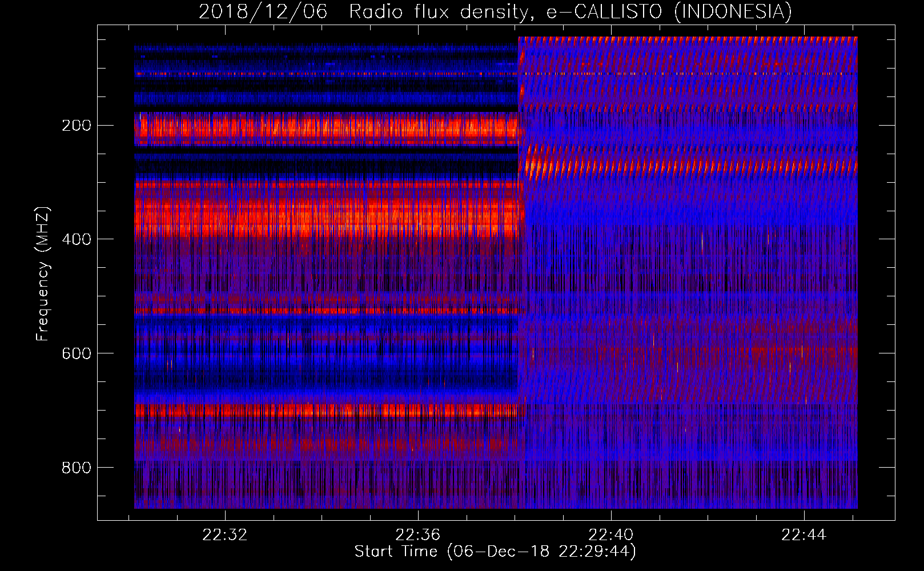Screen dimensions: 924x571
Task: Click the Start Time axis caption
Action: (495, 552)
